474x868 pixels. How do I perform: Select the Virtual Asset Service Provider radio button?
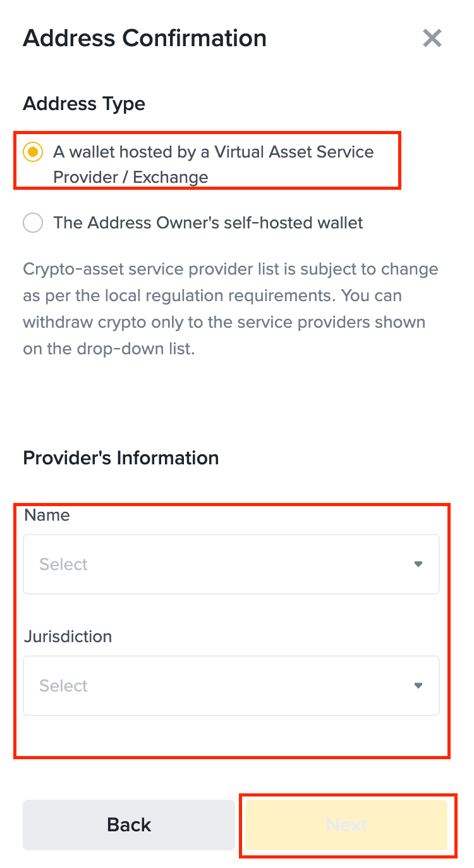point(33,152)
